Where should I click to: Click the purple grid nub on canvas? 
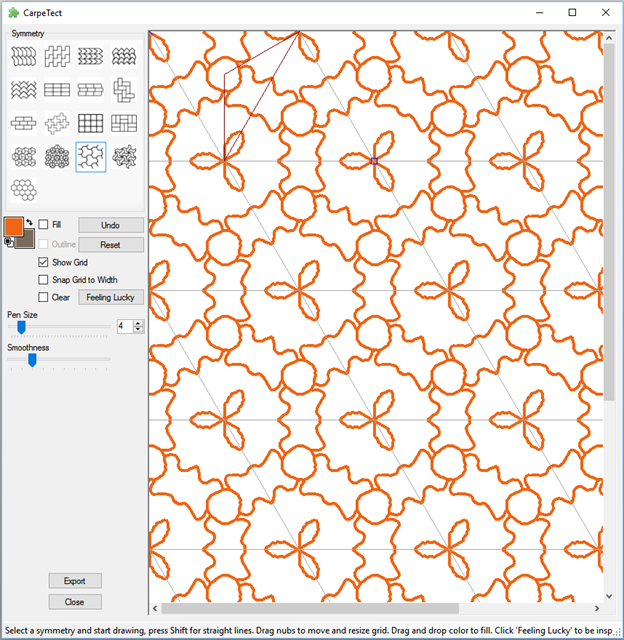pyautogui.click(x=374, y=160)
